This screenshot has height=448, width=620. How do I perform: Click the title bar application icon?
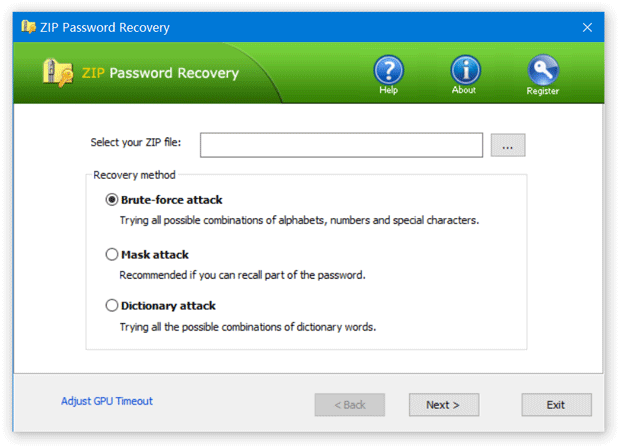27,27
